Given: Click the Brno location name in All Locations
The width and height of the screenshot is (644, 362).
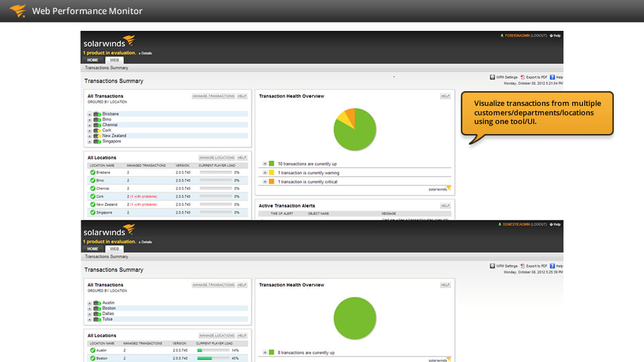Looking at the screenshot, I should (101, 180).
